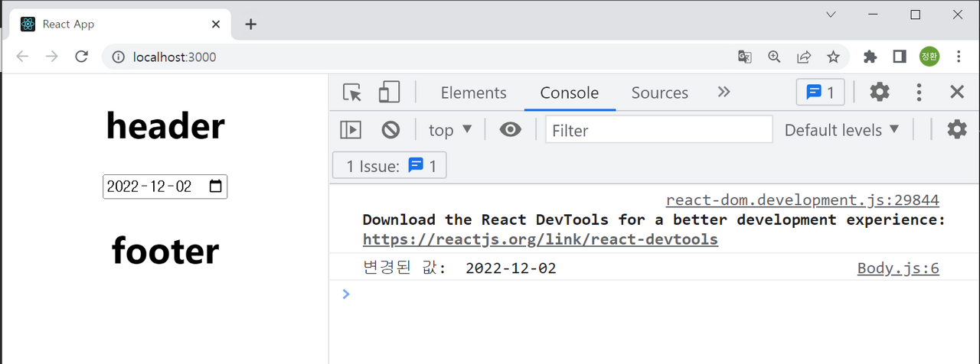
Task: Open the tab search chevron in title bar
Action: coord(831,15)
